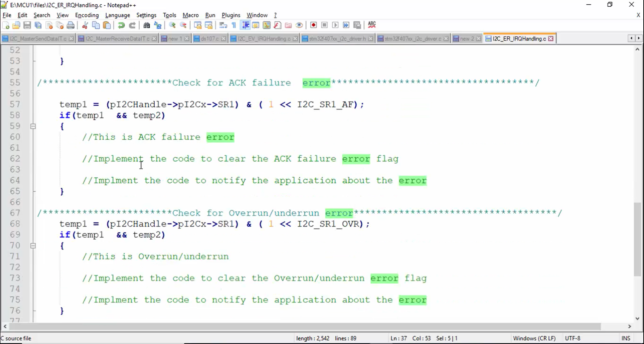Close the I2C_ER_IRQHandling.c tab
Viewport: 644px width, 344px height.
551,39
